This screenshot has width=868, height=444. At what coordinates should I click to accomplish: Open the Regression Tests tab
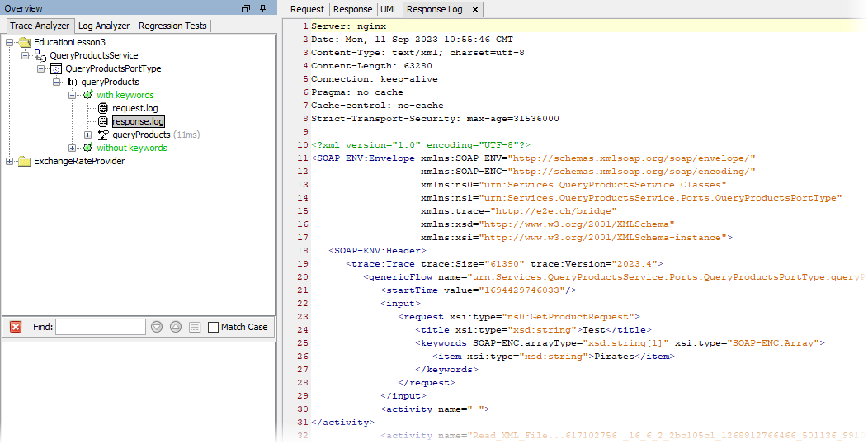(x=172, y=26)
